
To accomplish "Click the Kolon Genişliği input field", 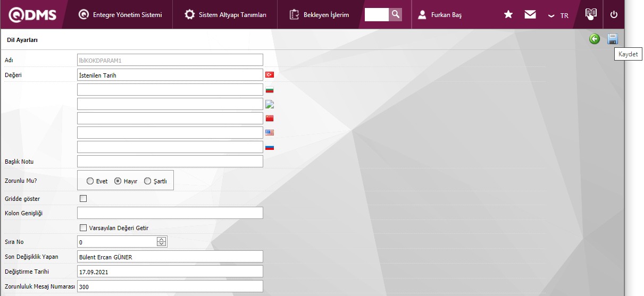I will [170, 213].
